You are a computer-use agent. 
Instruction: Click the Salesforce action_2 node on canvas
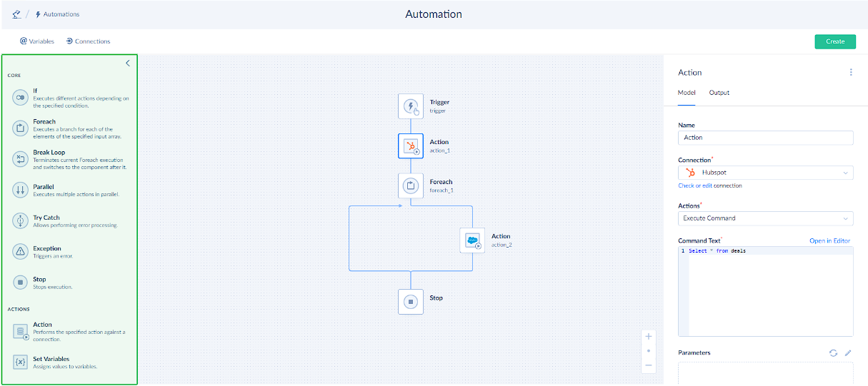tap(472, 240)
